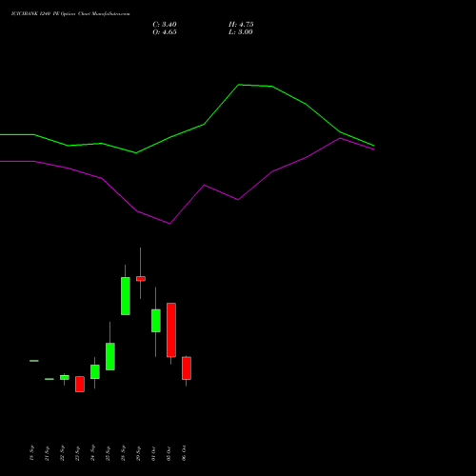This screenshot has height=476, width=476.
Task: Click the 28 Sep date label
Action: coord(123,453)
